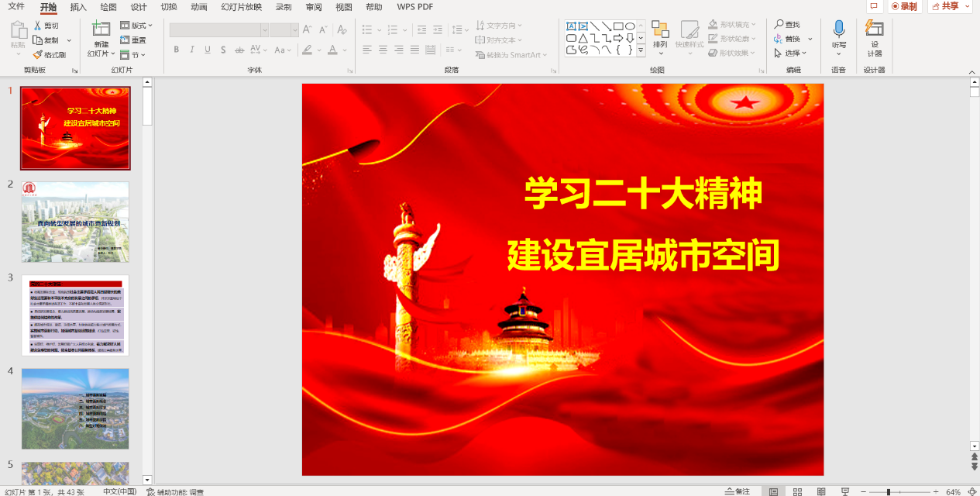Switch to Reading view in status bar

[x=821, y=491]
